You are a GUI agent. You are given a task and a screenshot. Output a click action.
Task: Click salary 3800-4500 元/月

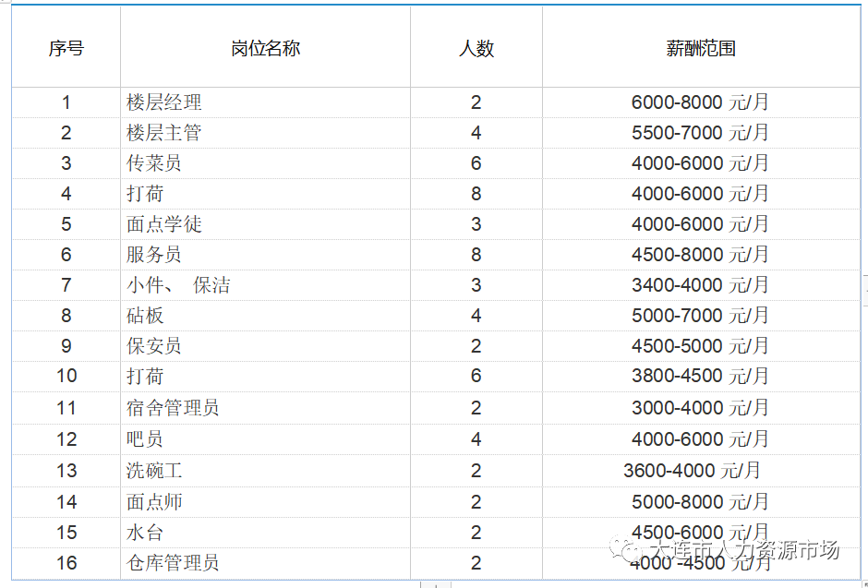pyautogui.click(x=700, y=376)
